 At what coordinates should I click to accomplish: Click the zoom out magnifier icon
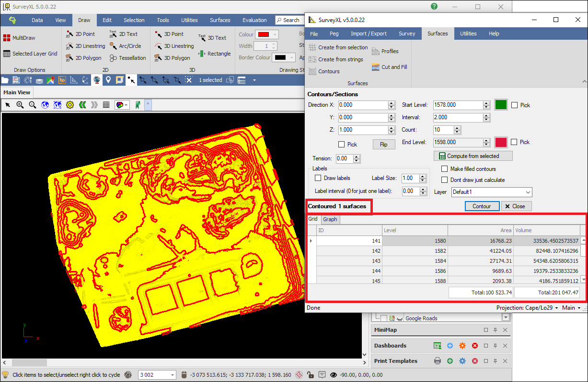(33, 105)
